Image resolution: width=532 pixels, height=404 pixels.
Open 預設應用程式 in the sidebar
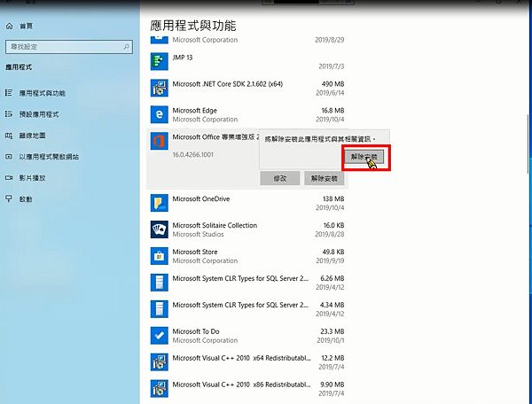pos(38,114)
